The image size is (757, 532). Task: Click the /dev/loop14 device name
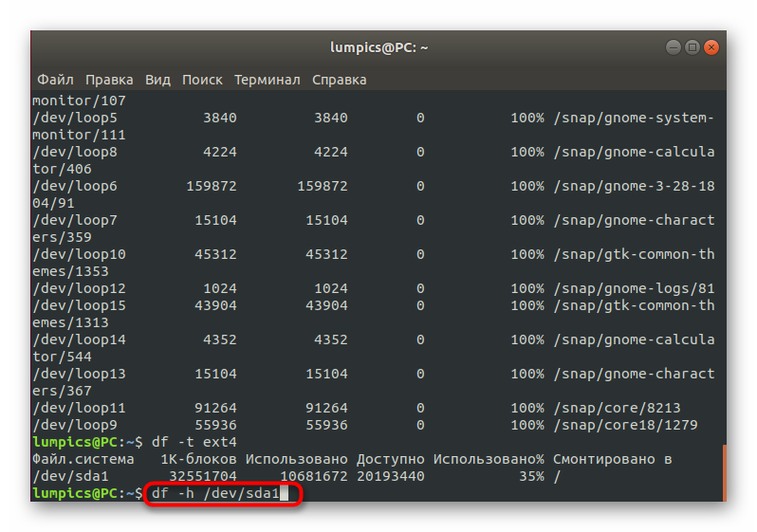[79, 339]
